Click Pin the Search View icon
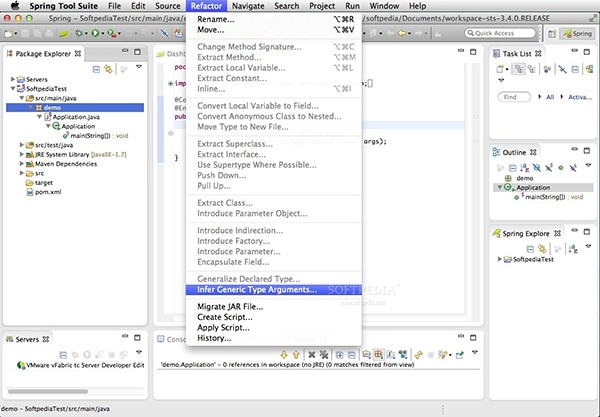The width and height of the screenshot is (600, 417). pyautogui.click(x=460, y=355)
